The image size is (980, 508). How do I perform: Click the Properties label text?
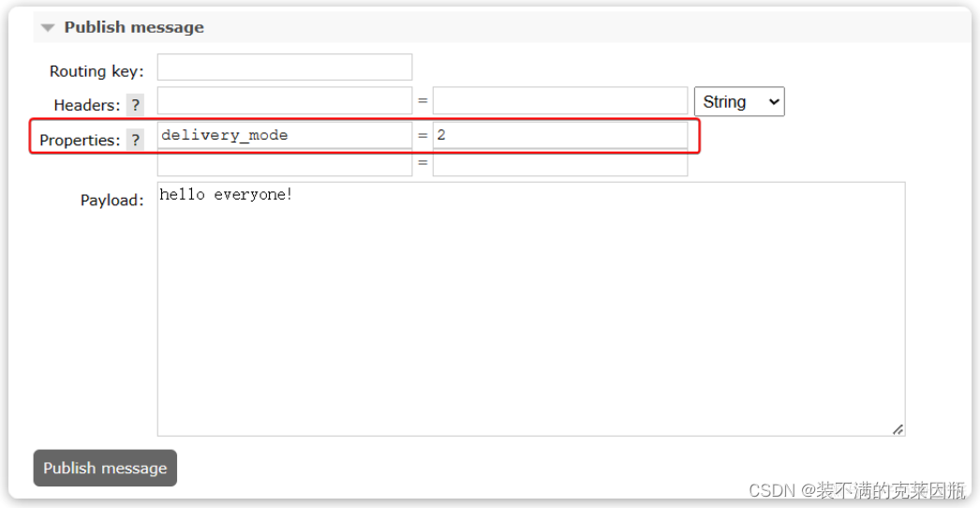click(80, 141)
